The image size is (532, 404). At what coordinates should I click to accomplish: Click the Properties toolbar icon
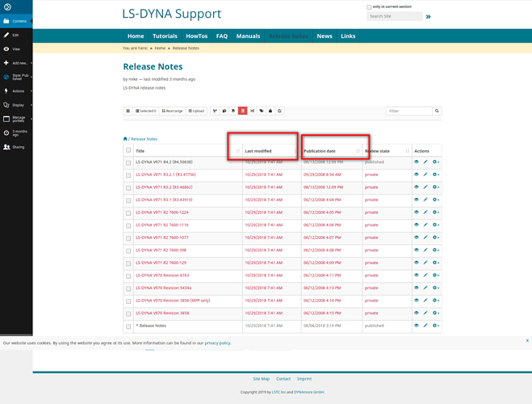point(279,111)
